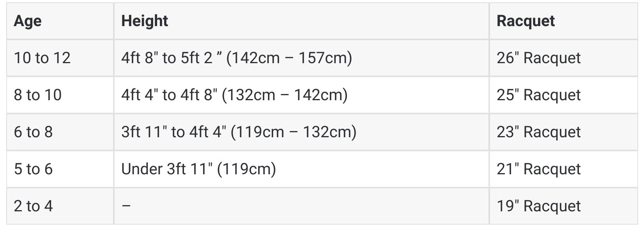644x232 pixels.
Task: Click the 23" Racquet cell
Action: (564, 132)
